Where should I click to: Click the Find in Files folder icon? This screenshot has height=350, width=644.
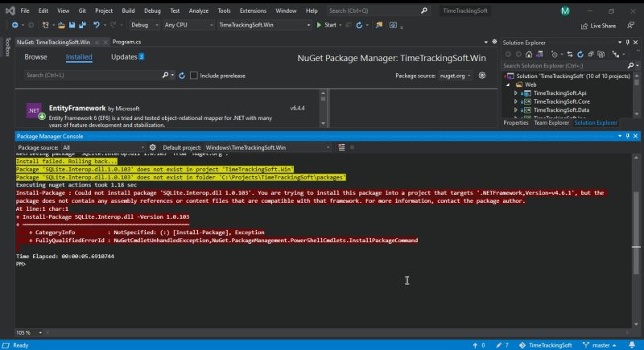[379, 25]
